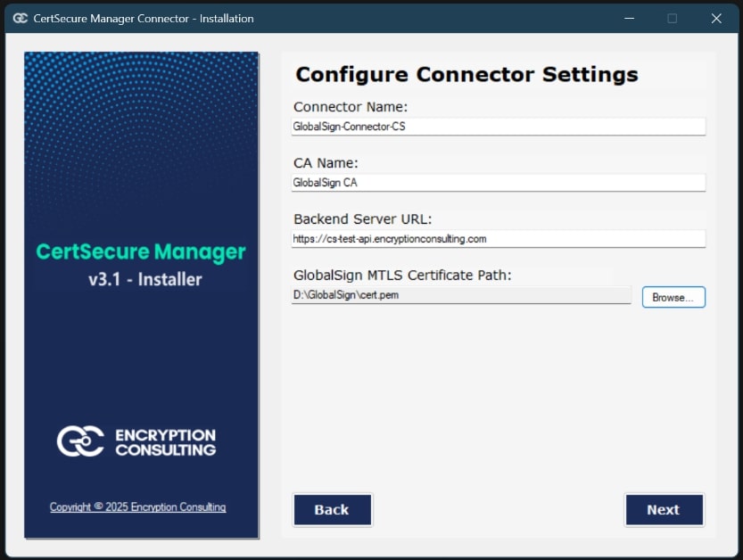Viewport: 743px width, 560px height.
Task: Click the 'Backend Server URL:' label
Action: [362, 218]
